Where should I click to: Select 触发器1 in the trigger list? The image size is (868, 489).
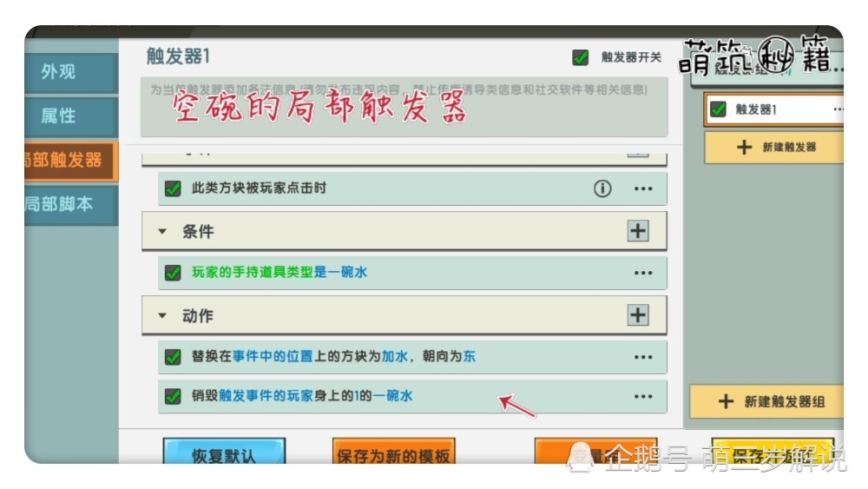pos(774,109)
